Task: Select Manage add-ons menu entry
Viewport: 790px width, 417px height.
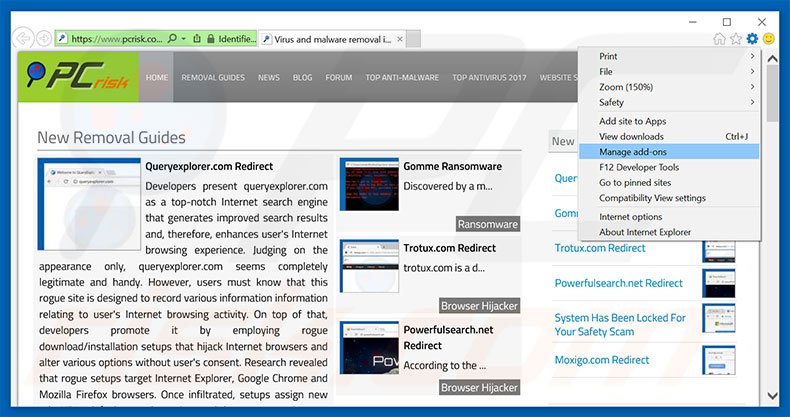Action: (x=669, y=152)
